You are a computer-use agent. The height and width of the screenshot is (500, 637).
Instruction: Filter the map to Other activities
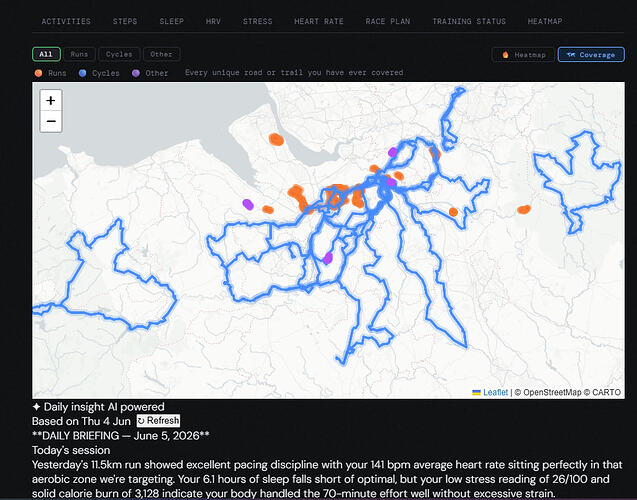[161, 54]
